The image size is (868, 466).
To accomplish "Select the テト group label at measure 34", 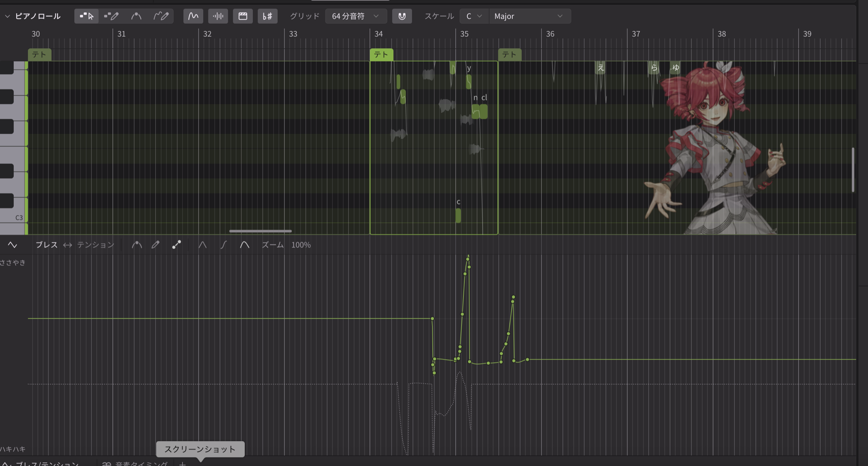I will pos(381,55).
